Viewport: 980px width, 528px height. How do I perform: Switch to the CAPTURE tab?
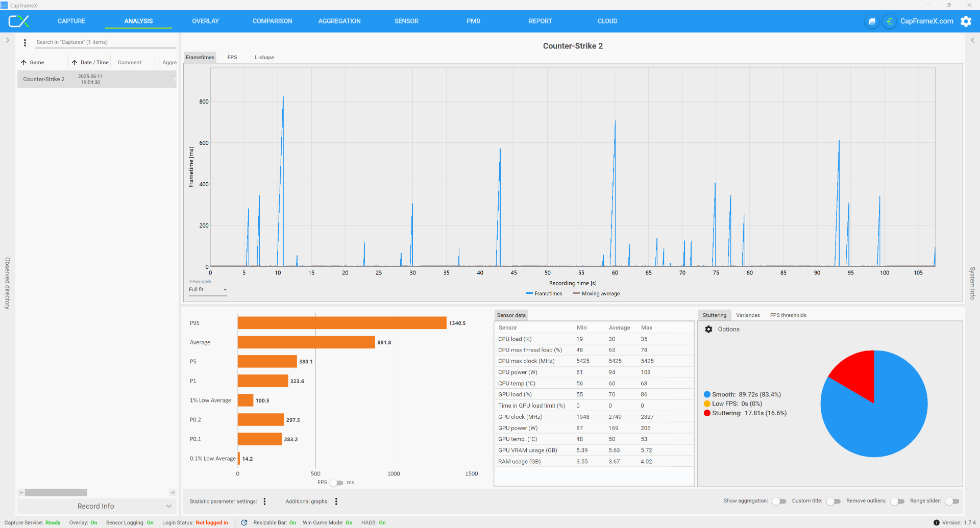pyautogui.click(x=71, y=21)
